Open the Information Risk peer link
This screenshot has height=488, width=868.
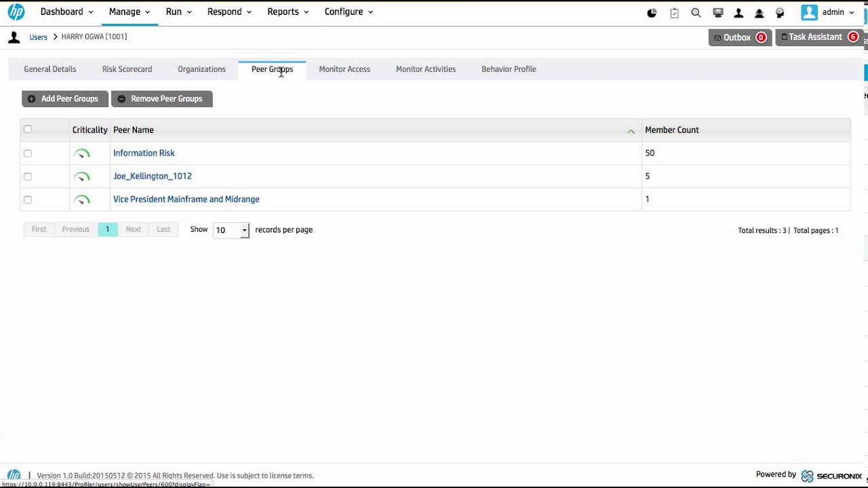click(x=144, y=153)
